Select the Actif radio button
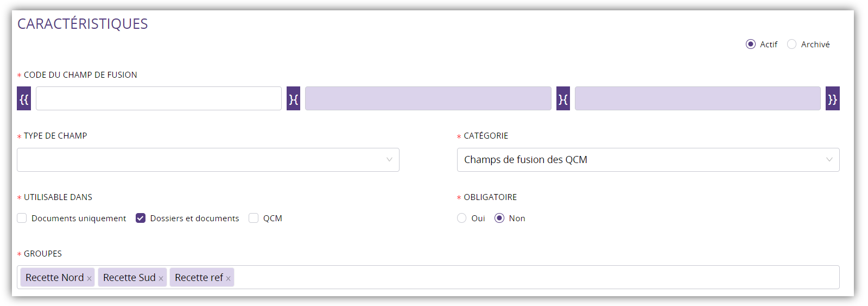This screenshot has width=868, height=306. (x=751, y=44)
